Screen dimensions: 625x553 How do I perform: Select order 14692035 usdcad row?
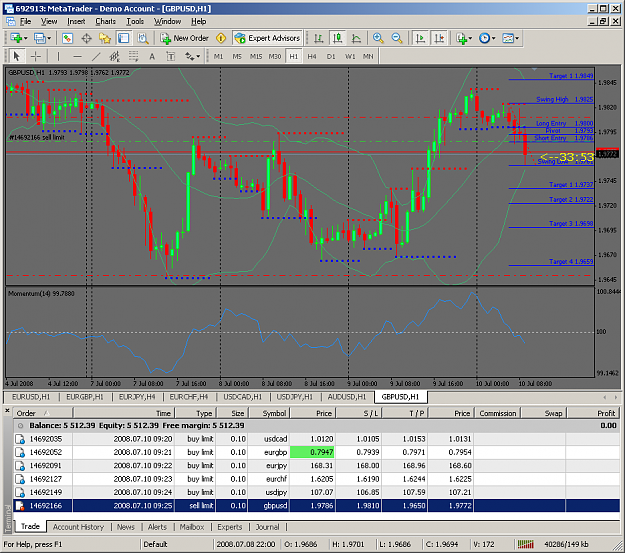tap(317, 439)
